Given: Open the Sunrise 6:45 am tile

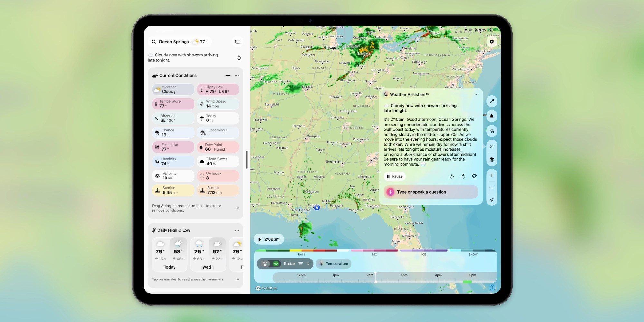Looking at the screenshot, I should [x=173, y=190].
